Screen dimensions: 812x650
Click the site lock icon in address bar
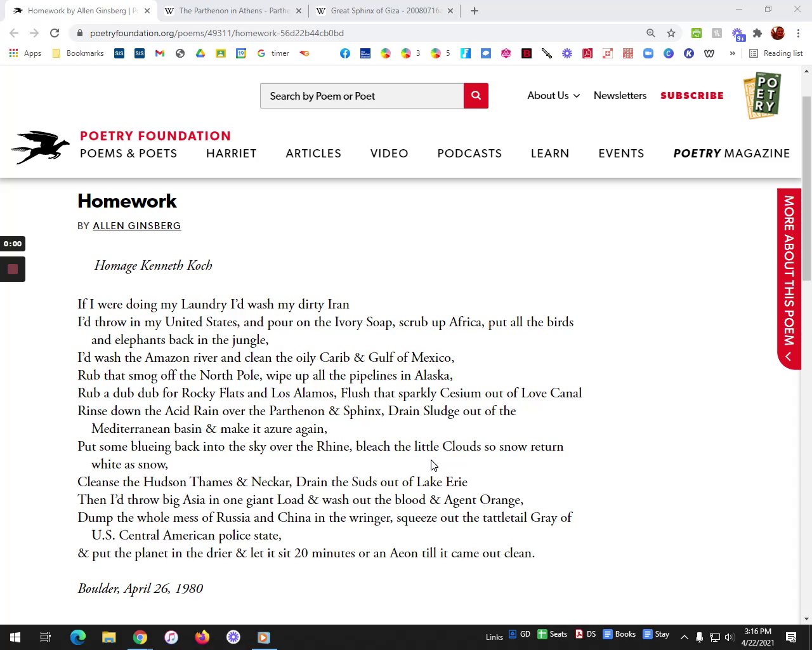(79, 33)
